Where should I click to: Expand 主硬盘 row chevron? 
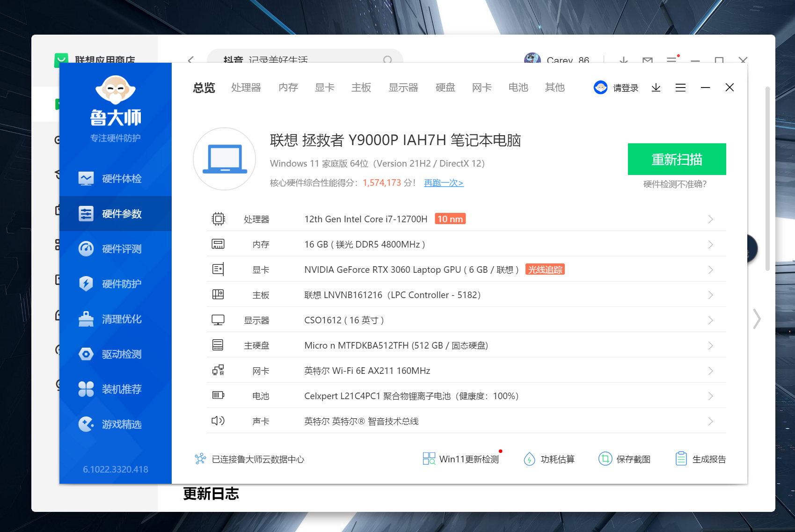710,345
